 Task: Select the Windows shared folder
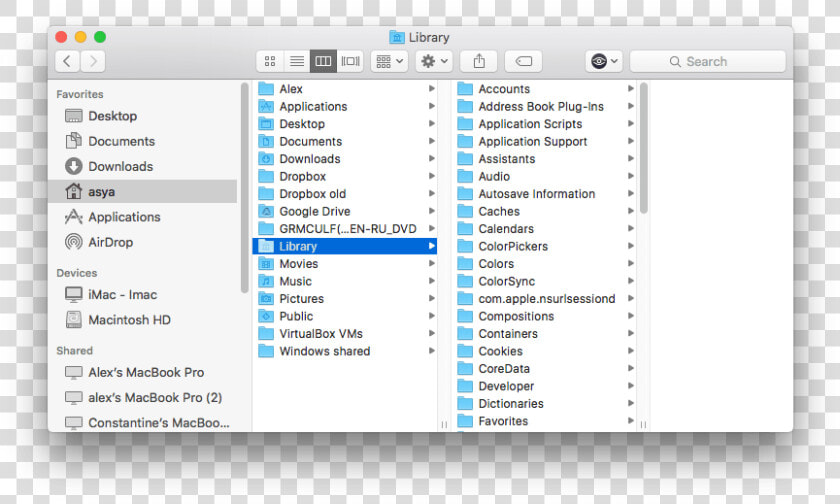[x=344, y=351]
